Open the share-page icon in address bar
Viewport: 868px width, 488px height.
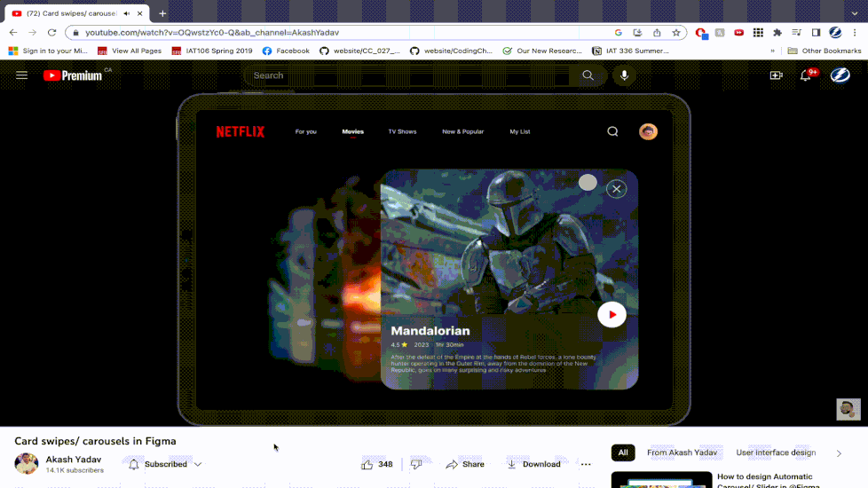coord(657,33)
